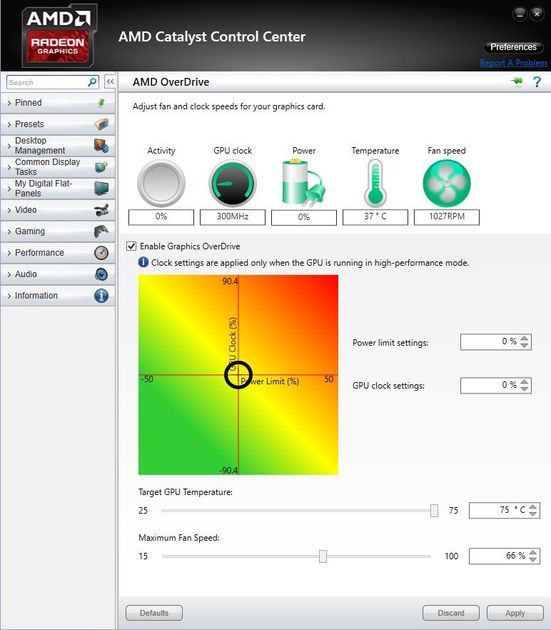Click the 37 °C temperature readout
551x630 pixels.
click(375, 217)
